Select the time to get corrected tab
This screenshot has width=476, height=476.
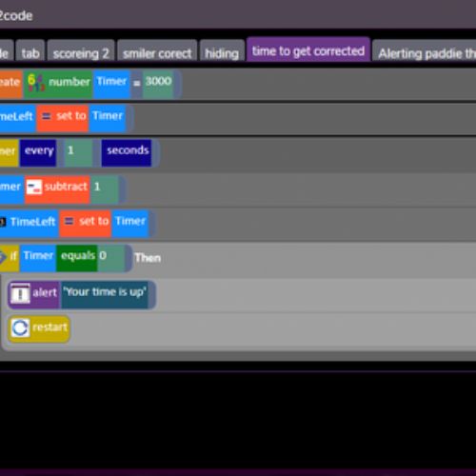(x=308, y=50)
